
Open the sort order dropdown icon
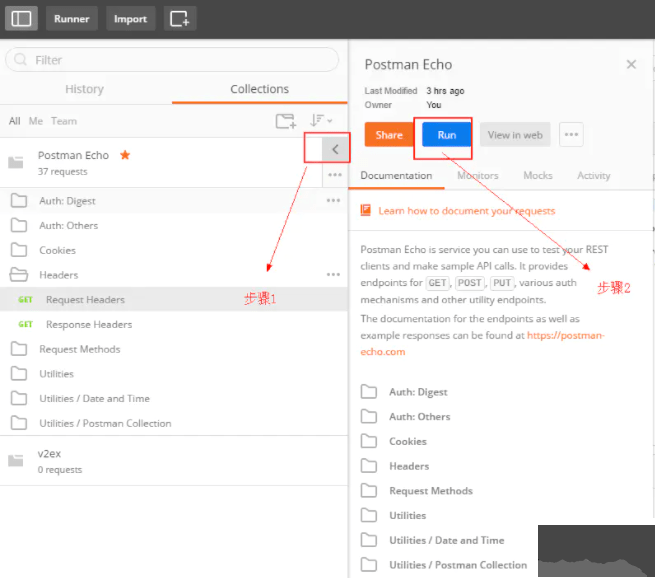click(321, 121)
